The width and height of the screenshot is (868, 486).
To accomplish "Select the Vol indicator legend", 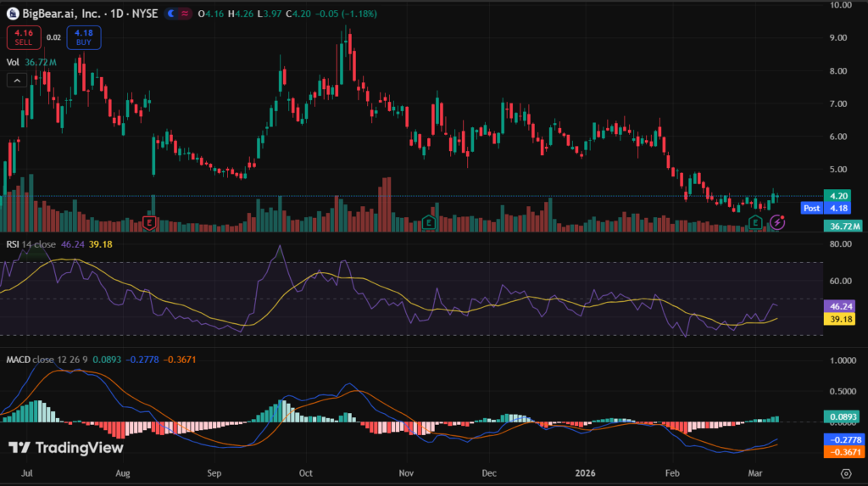I will coord(14,62).
